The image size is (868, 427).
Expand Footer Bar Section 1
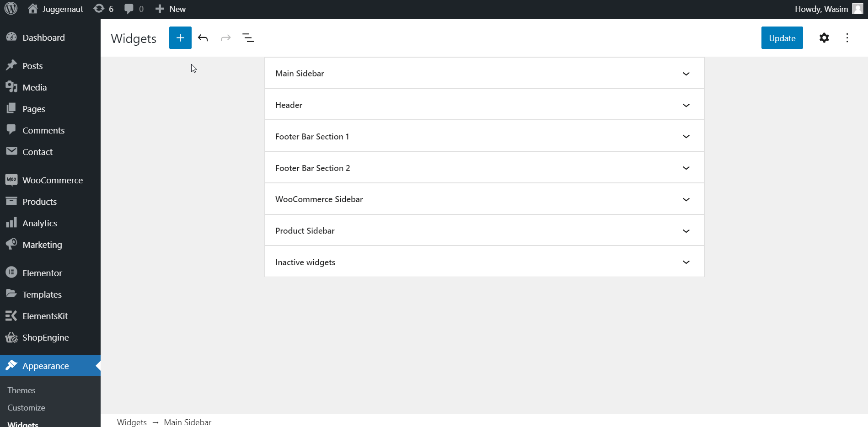[x=484, y=137]
